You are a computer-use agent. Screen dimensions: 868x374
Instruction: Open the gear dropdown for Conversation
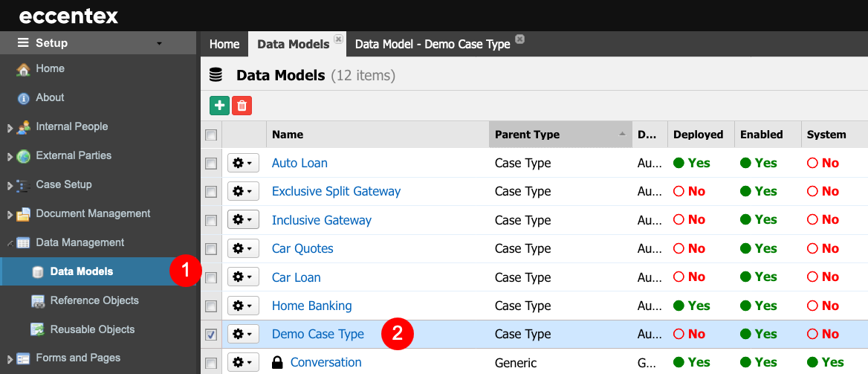point(243,363)
